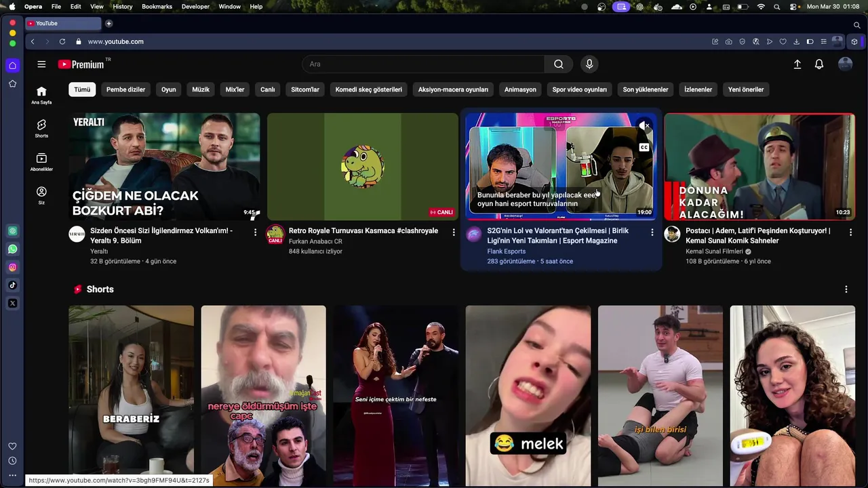Select the Komedi skeç gösterileri chip
Image resolution: width=868 pixels, height=488 pixels.
368,89
